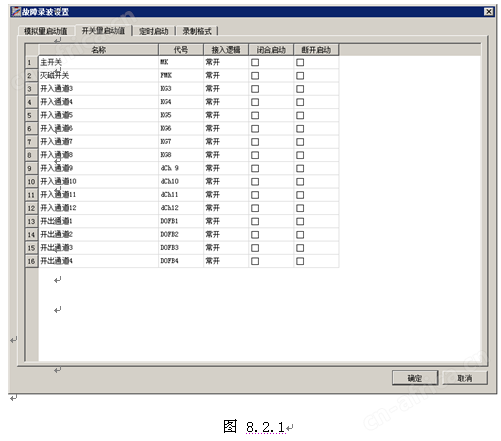Click the 接入逻辑 column header
The image size is (501, 441).
pos(226,50)
